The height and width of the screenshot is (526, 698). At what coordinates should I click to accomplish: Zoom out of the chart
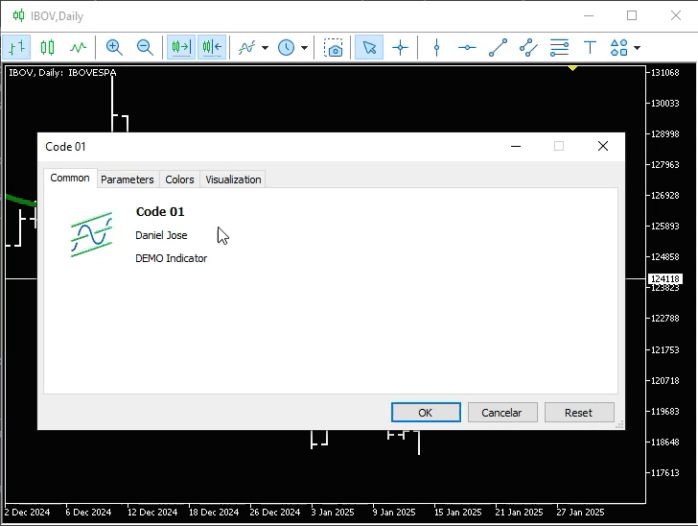(145, 47)
